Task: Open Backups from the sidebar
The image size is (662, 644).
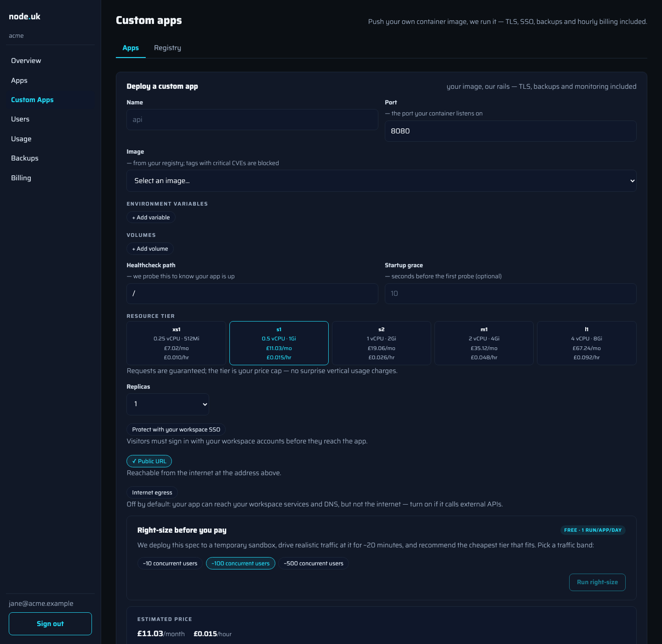Action: click(x=50, y=158)
